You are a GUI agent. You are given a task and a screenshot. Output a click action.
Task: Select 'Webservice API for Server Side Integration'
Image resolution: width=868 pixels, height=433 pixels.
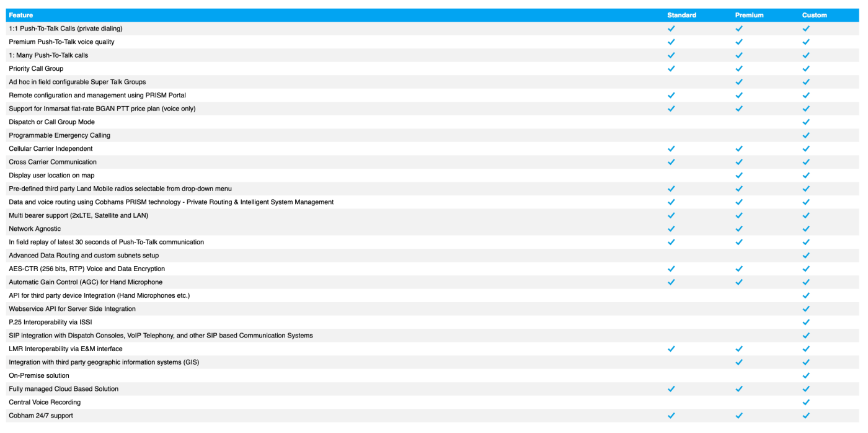pos(72,309)
